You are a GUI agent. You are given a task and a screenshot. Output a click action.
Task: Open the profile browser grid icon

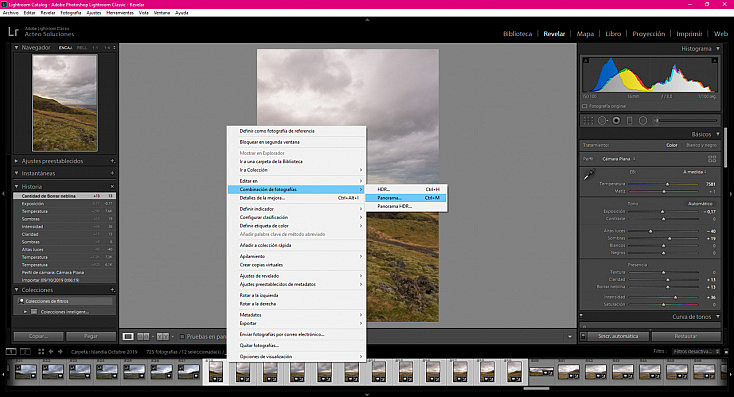[712, 159]
